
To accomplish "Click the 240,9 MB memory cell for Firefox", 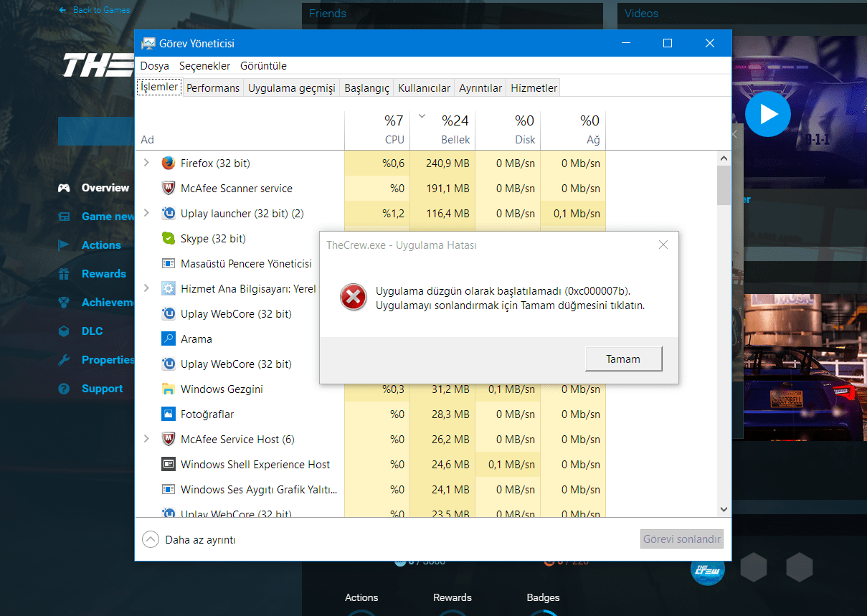I will [442, 163].
